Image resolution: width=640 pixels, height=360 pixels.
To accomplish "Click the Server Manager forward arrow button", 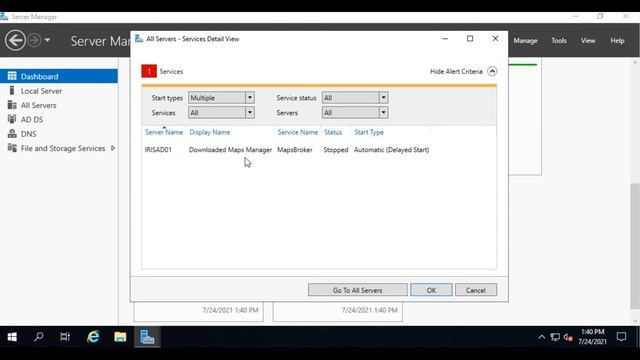I will click(x=34, y=40).
